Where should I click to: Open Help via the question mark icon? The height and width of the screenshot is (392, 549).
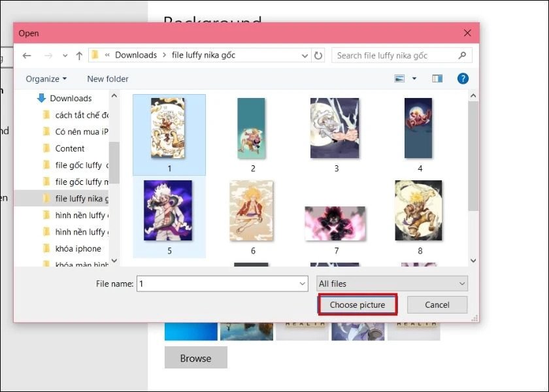pyautogui.click(x=462, y=78)
